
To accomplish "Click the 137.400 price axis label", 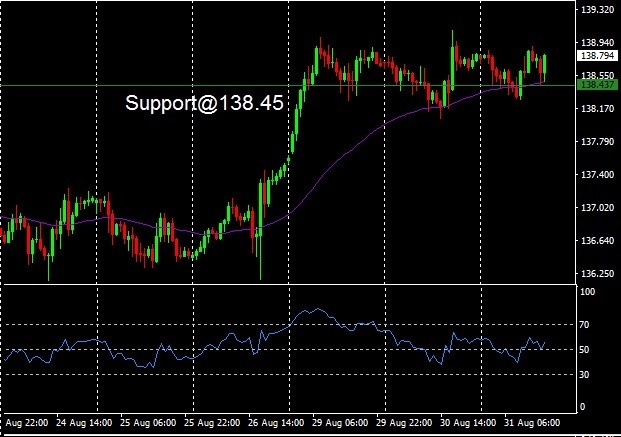I will pyautogui.click(x=597, y=174).
